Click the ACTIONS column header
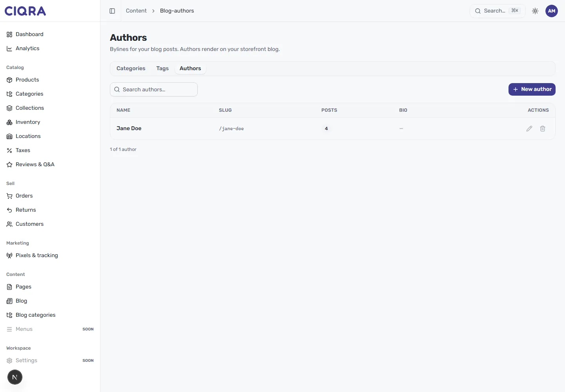The width and height of the screenshot is (565, 392). [x=538, y=110]
